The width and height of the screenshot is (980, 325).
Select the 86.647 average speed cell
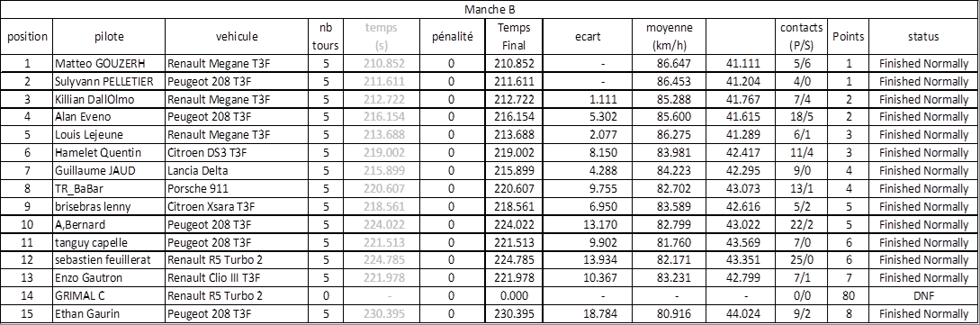point(670,64)
